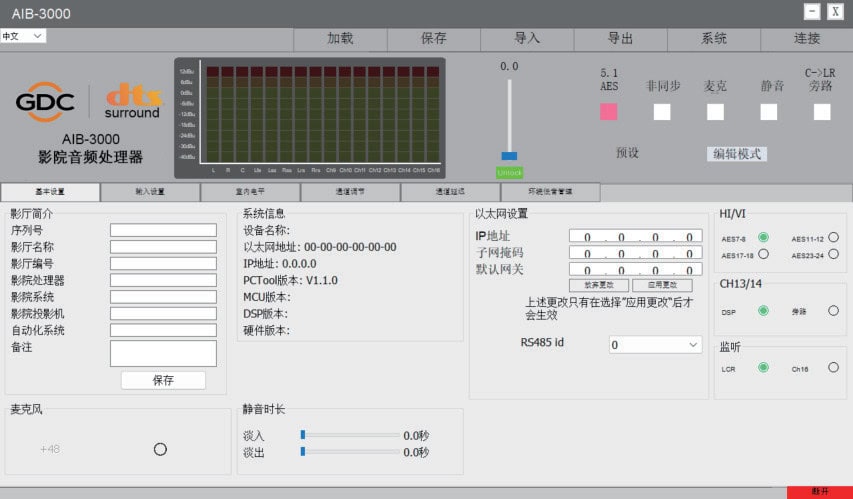Open the 连接 (Connect) menu
Image resolution: width=853 pixels, height=499 pixels.
tap(807, 39)
